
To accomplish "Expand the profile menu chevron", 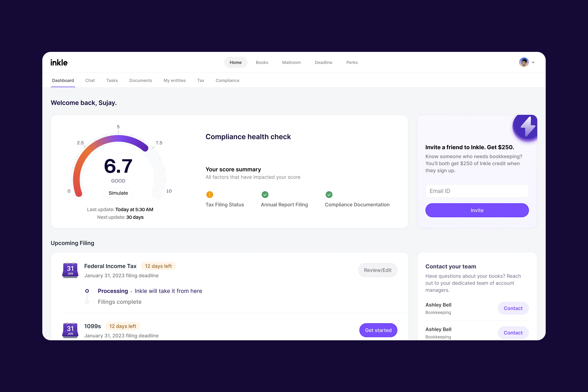I will tap(533, 63).
